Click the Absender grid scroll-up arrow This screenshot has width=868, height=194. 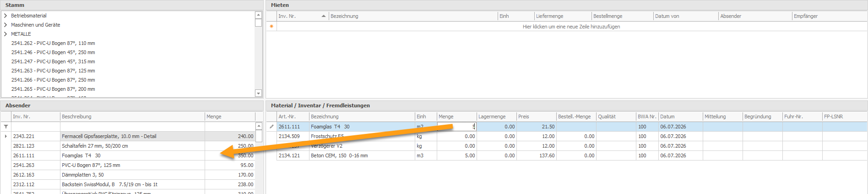coord(259,126)
